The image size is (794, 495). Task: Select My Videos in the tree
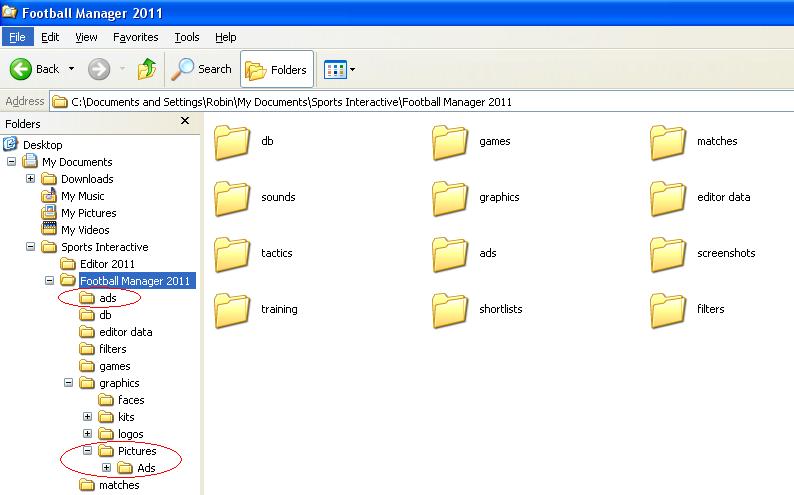point(85,230)
